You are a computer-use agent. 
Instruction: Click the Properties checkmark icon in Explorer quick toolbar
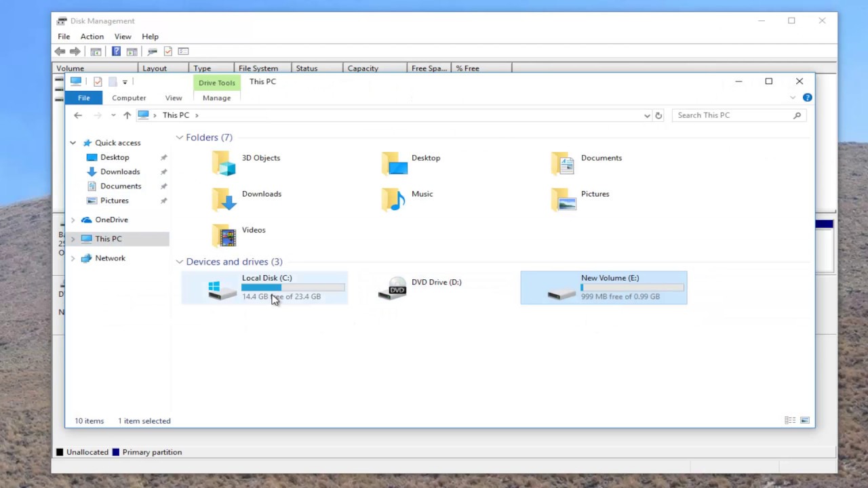[x=98, y=82]
